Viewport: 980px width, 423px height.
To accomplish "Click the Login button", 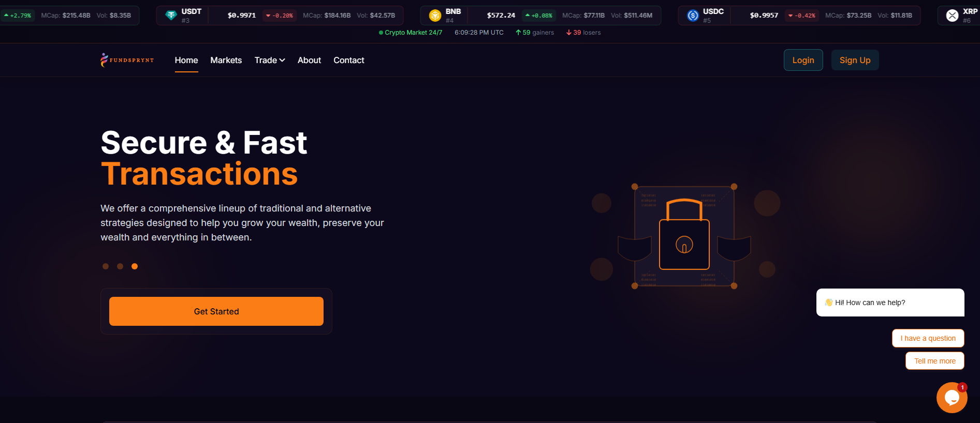I will coord(803,60).
